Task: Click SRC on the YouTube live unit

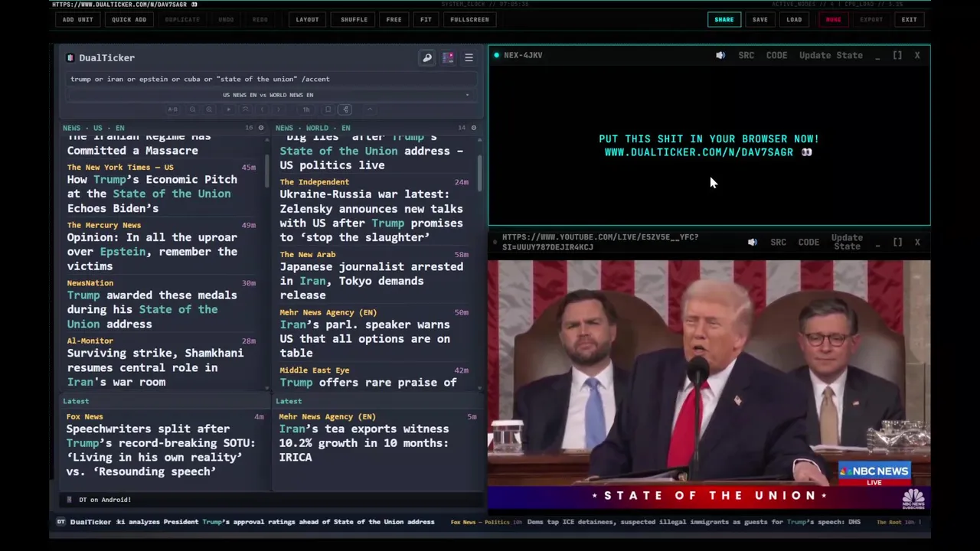Action: [x=778, y=242]
